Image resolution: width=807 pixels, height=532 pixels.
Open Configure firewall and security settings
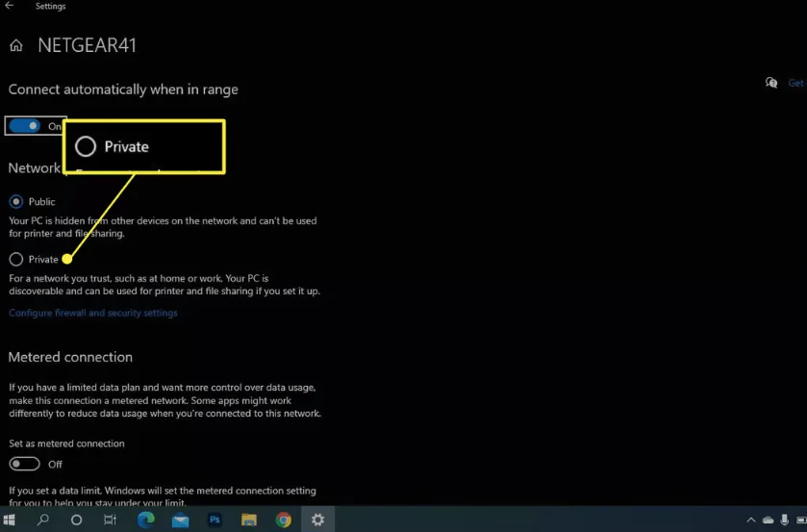tap(93, 313)
